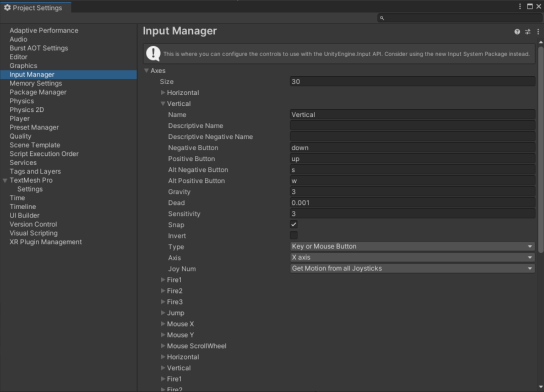Screen dimensions: 544x392
Task: Click the search magnifier icon
Action: 382,18
